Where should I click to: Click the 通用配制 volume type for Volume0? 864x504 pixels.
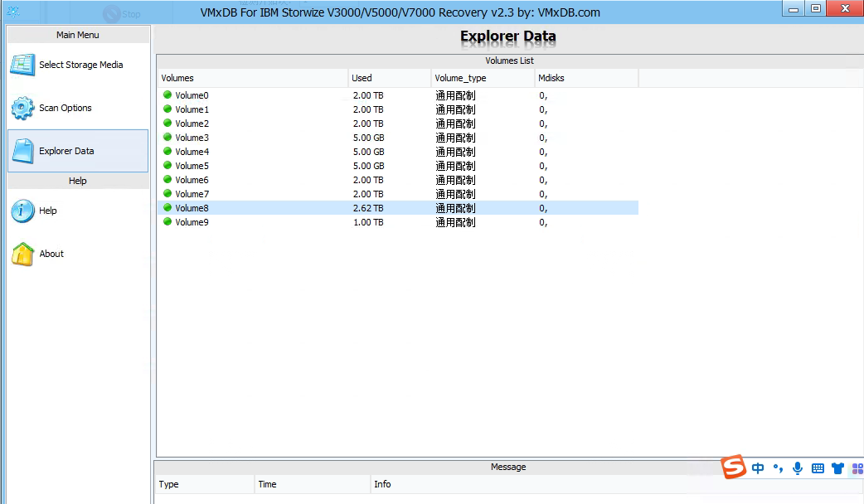[456, 95]
